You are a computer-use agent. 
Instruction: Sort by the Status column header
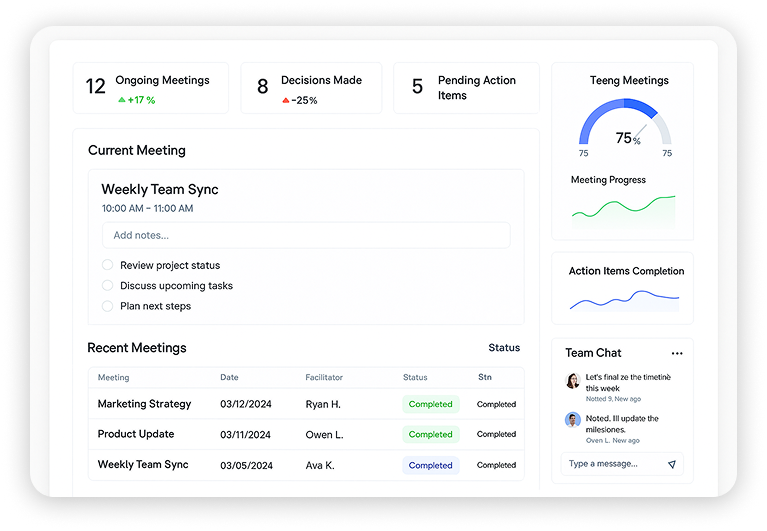[415, 377]
